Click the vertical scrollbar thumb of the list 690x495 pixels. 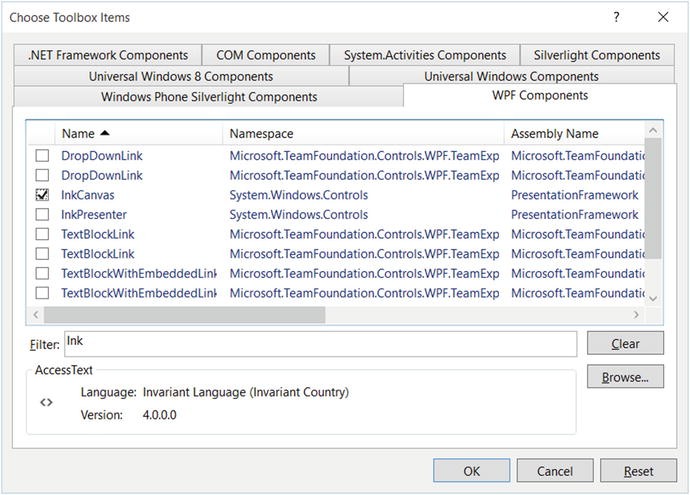point(653,198)
